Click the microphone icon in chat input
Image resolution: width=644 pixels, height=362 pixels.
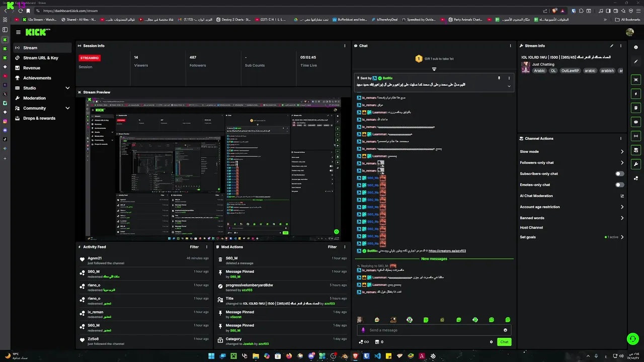(363, 330)
